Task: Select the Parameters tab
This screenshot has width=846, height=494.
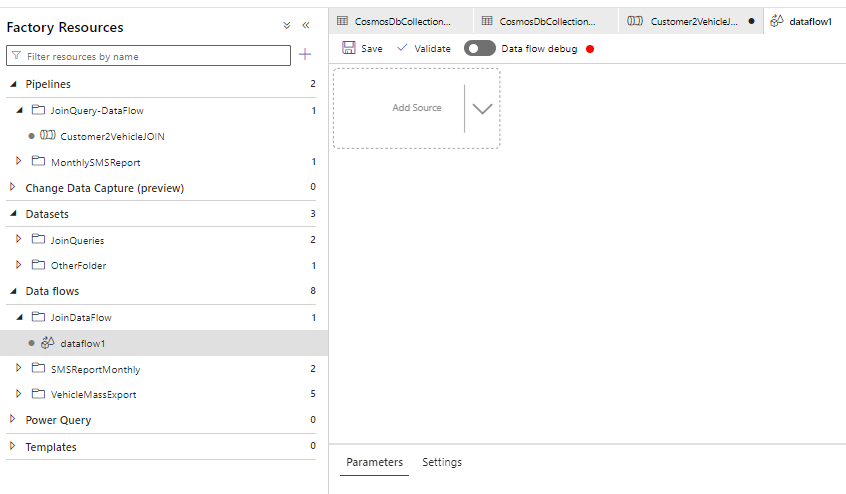Action: (374, 462)
